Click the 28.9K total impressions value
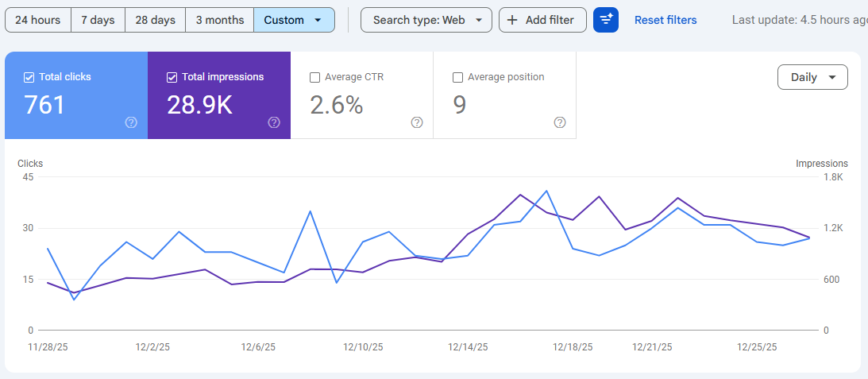Screen dimensions: 868x379 point(200,105)
